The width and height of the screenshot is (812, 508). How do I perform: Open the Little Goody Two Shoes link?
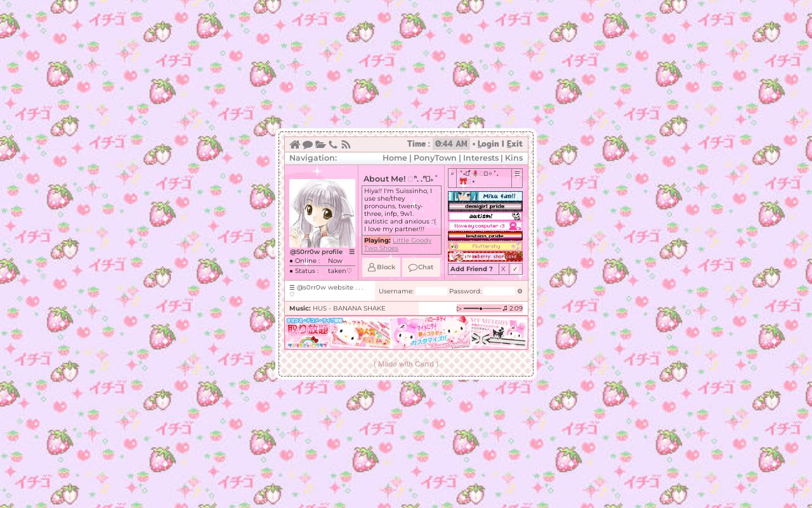(412, 241)
